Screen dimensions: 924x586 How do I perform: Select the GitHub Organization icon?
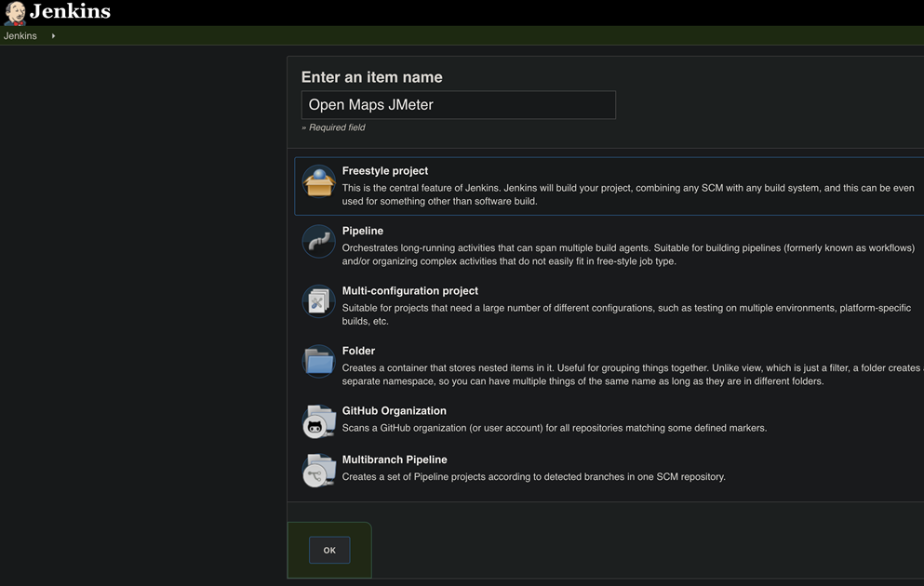[x=319, y=421]
